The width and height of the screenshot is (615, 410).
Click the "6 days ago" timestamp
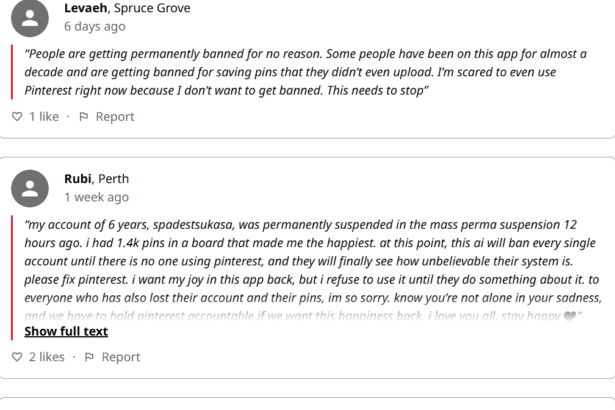coord(95,26)
